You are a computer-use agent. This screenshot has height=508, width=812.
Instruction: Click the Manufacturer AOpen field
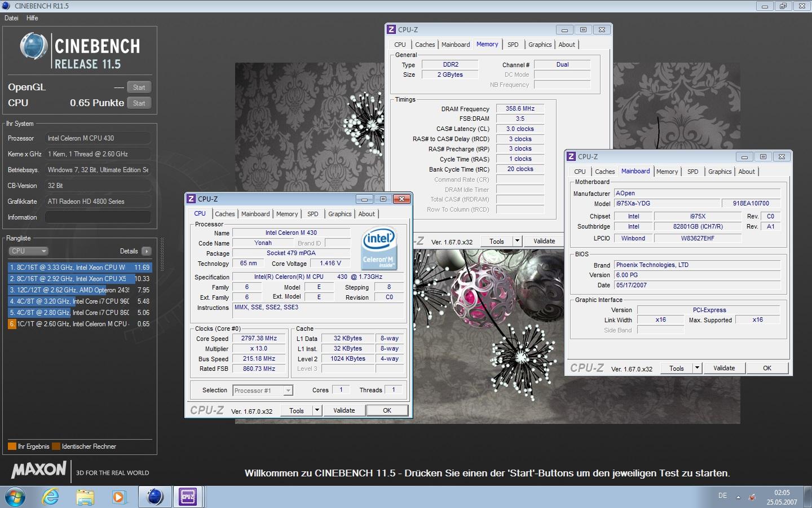click(x=697, y=193)
